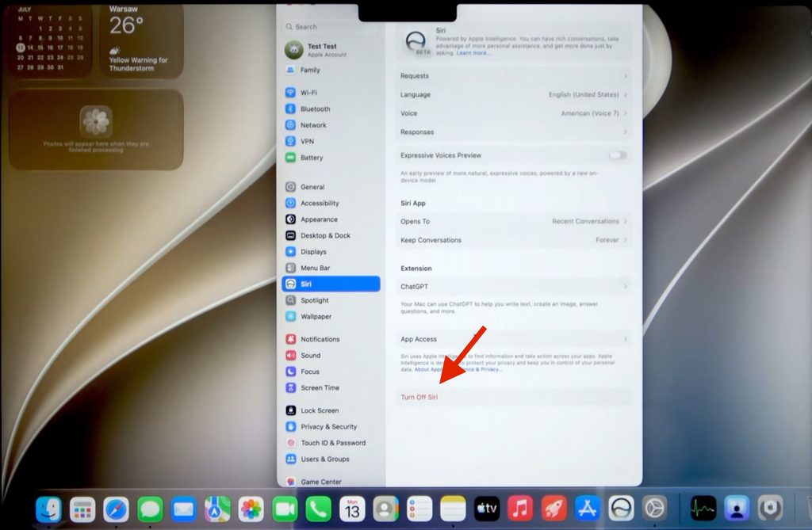Open ChatGPT extension settings
Image resolution: width=812 pixels, height=530 pixels.
[514, 286]
